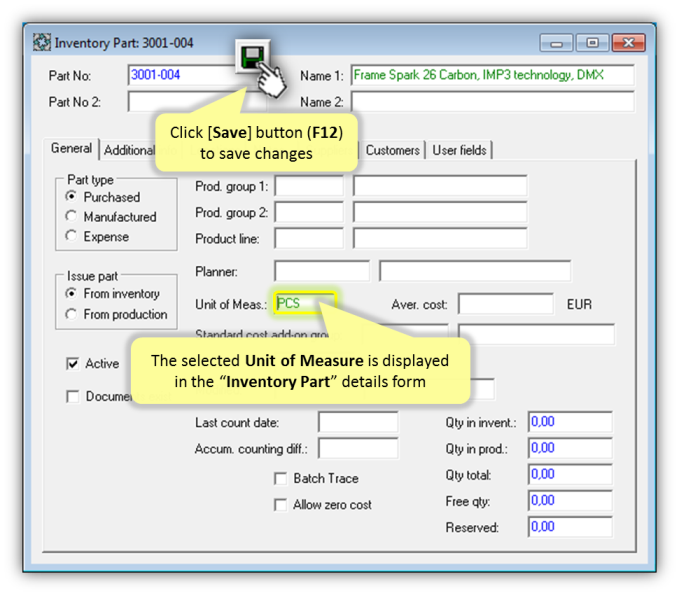Click the Aver. cost input field

click(505, 304)
